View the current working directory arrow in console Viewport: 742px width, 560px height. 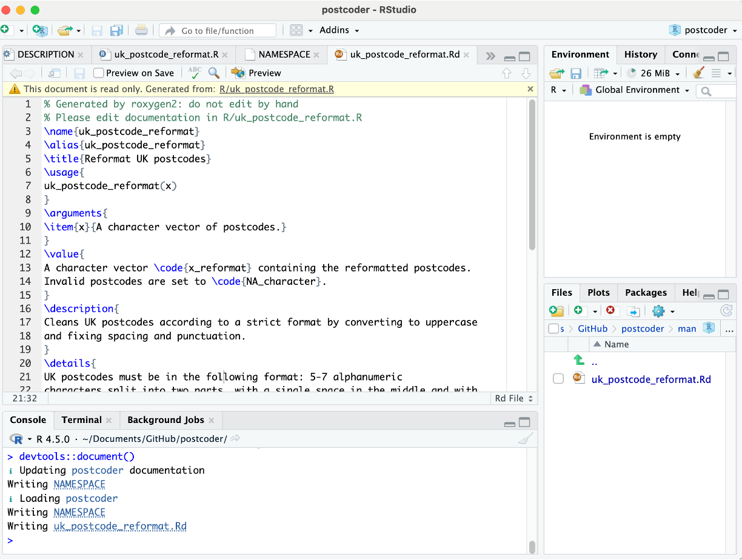click(x=236, y=439)
